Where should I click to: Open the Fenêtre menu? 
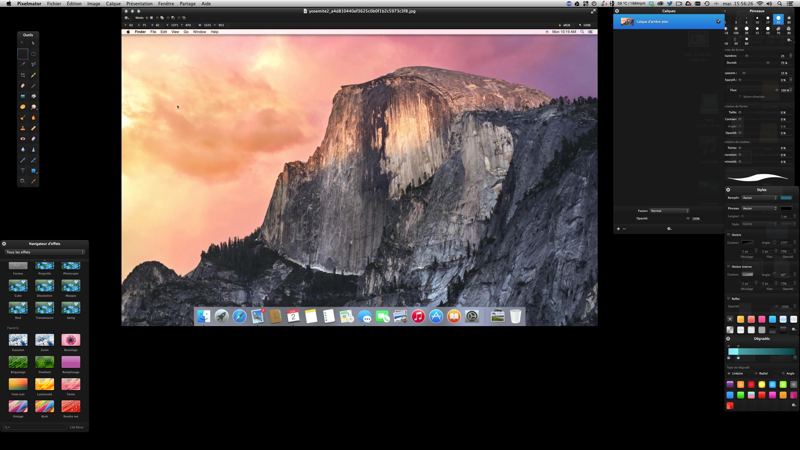[x=166, y=4]
